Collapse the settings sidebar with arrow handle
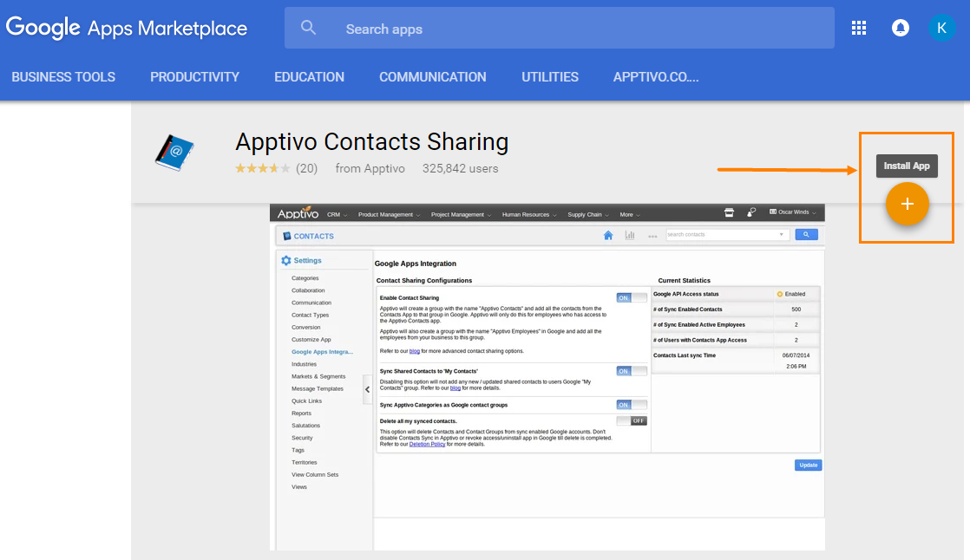 [x=367, y=390]
